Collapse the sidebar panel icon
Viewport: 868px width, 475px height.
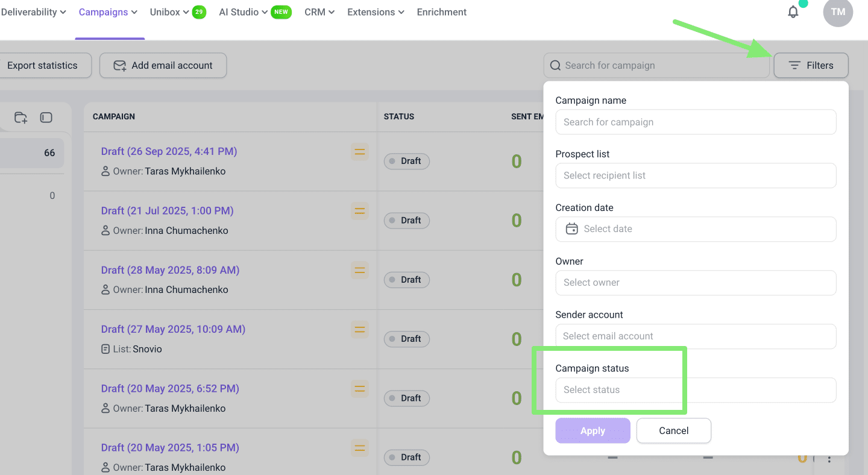(x=46, y=118)
